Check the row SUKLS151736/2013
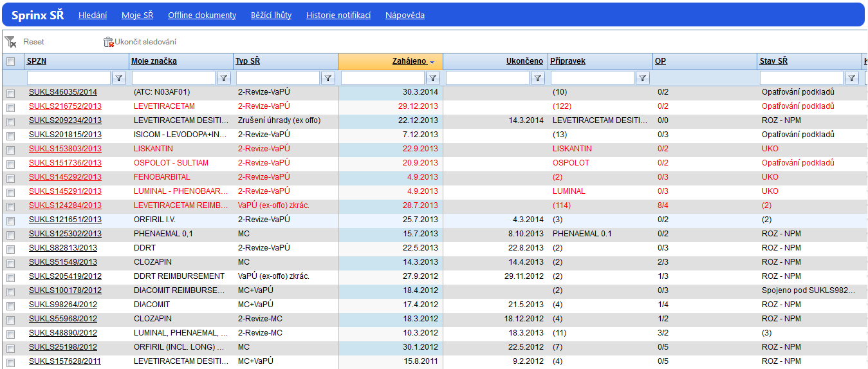This screenshot has width=868, height=369. coord(10,164)
